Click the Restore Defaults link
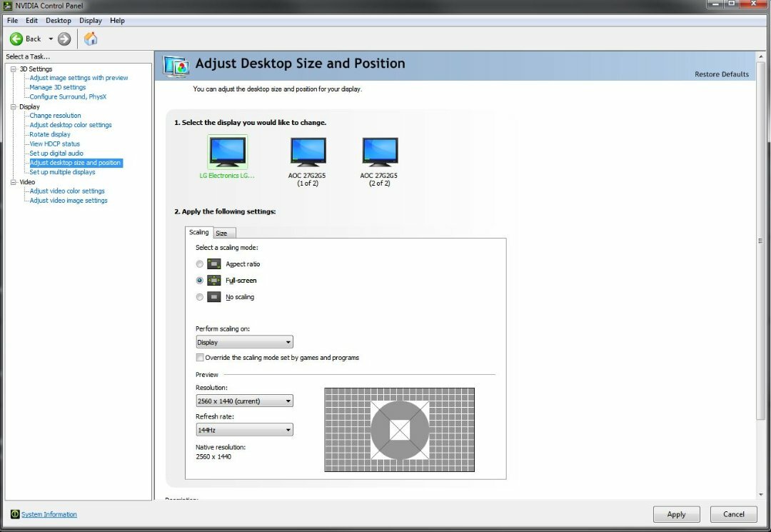This screenshot has height=532, width=771. [x=723, y=73]
